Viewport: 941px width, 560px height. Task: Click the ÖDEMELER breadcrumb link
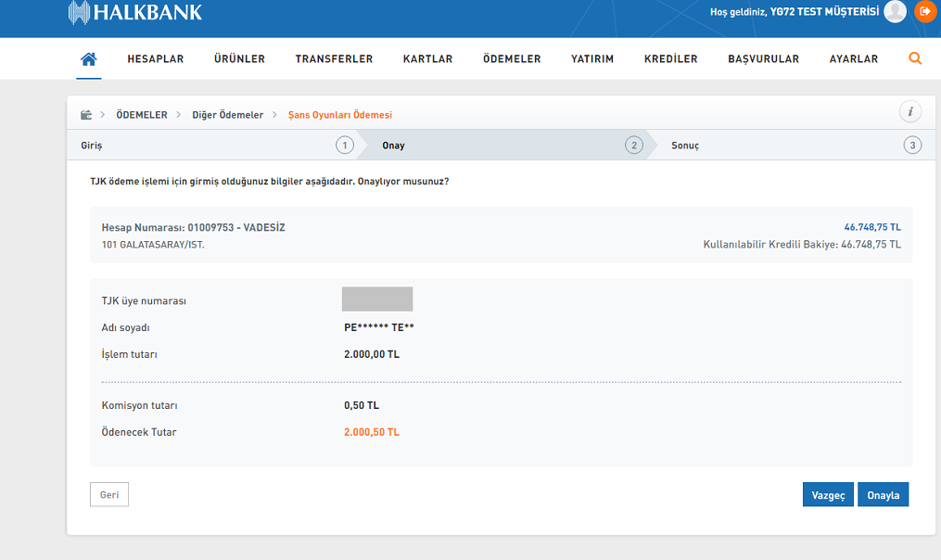[142, 115]
